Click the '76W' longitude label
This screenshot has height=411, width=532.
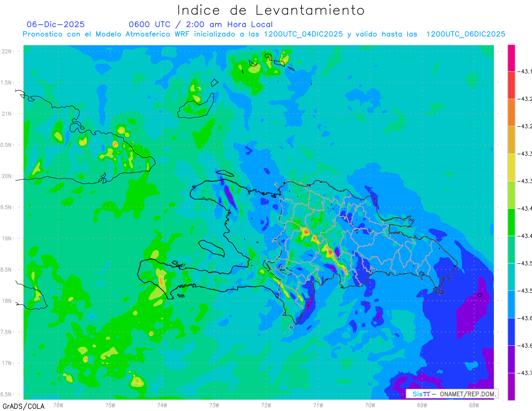(58, 405)
